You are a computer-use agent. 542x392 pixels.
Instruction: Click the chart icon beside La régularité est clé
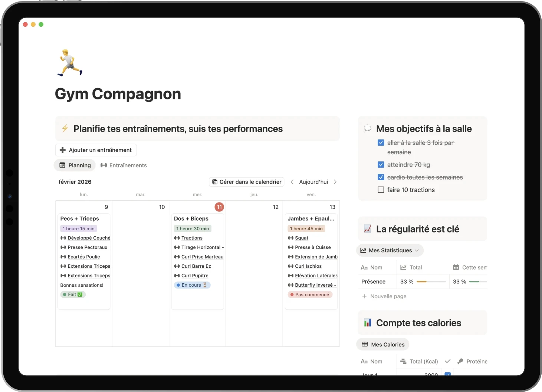click(x=368, y=229)
